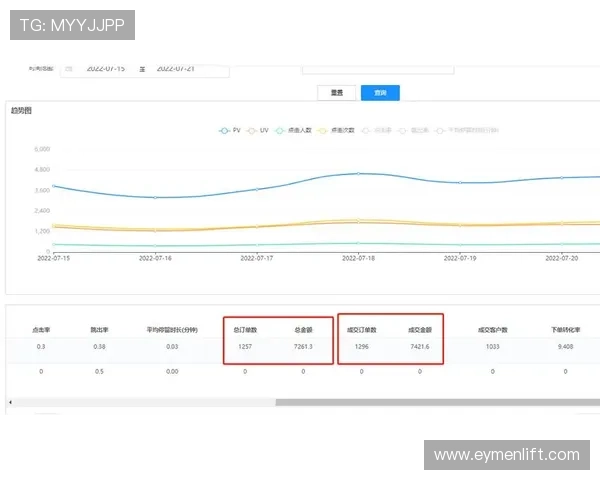The width and height of the screenshot is (600, 480).
Task: Click PV data point at 2022-07-15
Action: point(54,186)
